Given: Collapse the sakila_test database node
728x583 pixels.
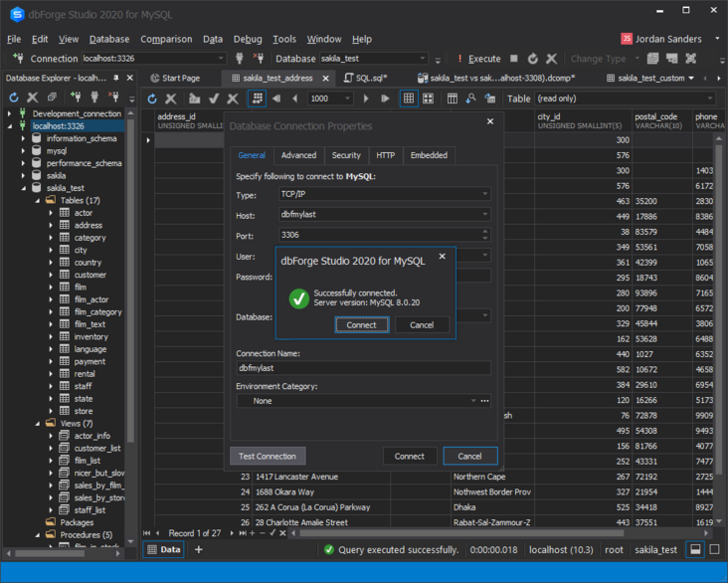Looking at the screenshot, I should click(x=23, y=187).
